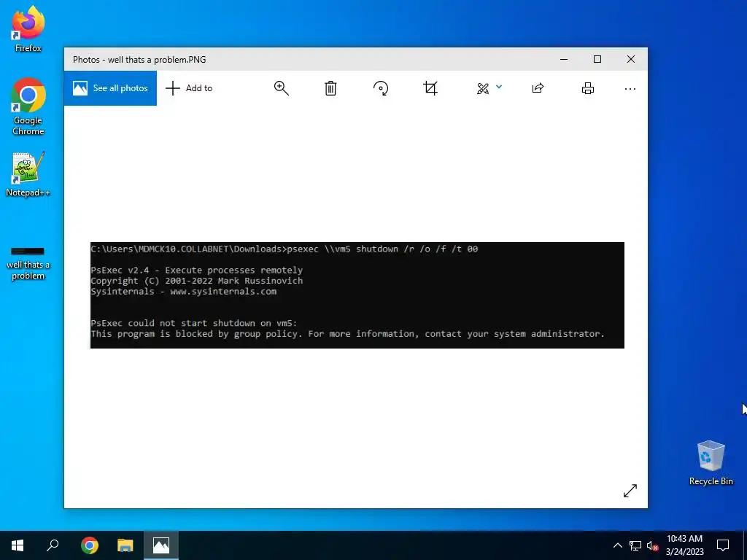Click the muted volume tray icon
The width and height of the screenshot is (747, 560).
[x=653, y=545]
